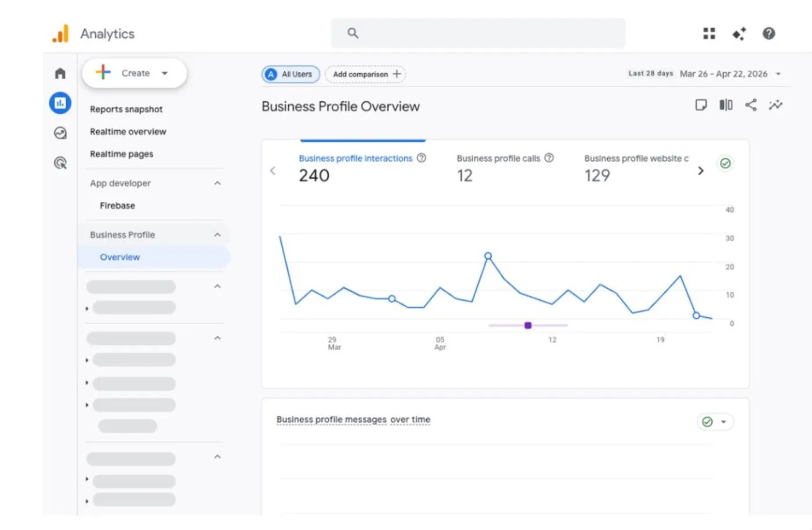Open the apps grid icon
The image size is (812, 530).
coord(709,34)
